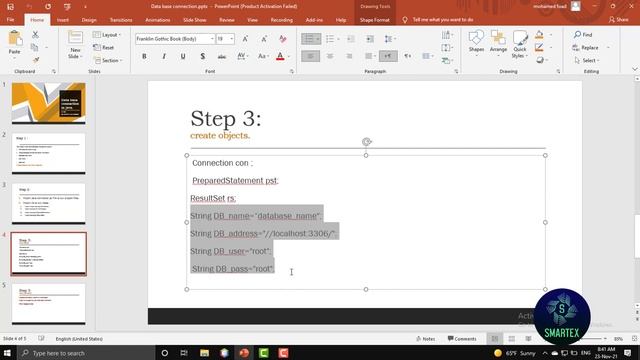
Task: Switch to the Insert tab
Action: click(63, 20)
